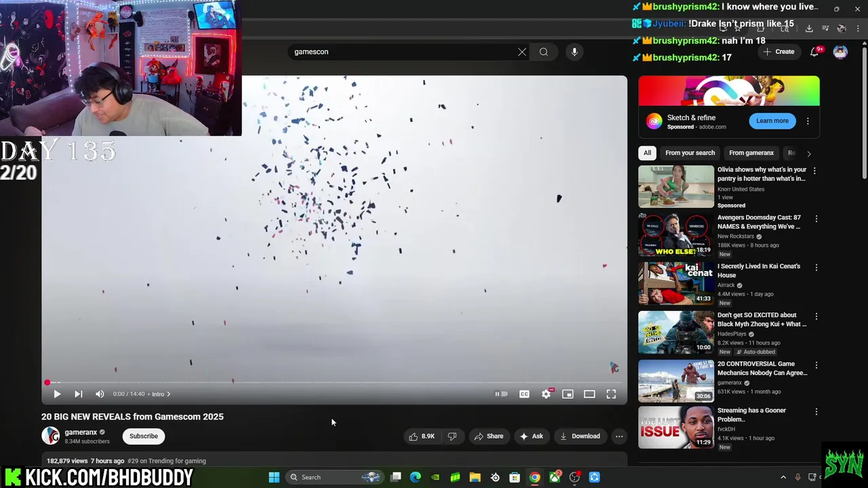Click Learn more on Adobe ad

[772, 121]
